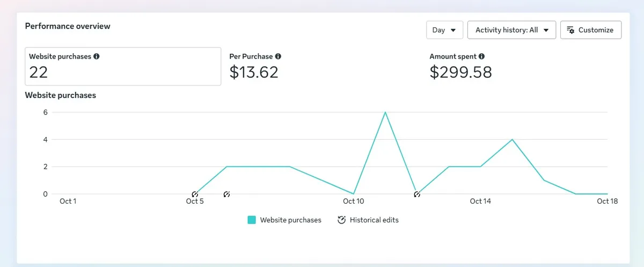Click the Historical edits clock icon in legend
This screenshot has height=267, width=644.
[x=341, y=220]
